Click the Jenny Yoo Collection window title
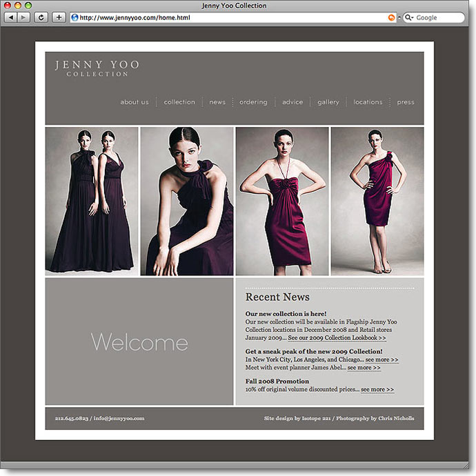476x476 pixels. point(234,6)
